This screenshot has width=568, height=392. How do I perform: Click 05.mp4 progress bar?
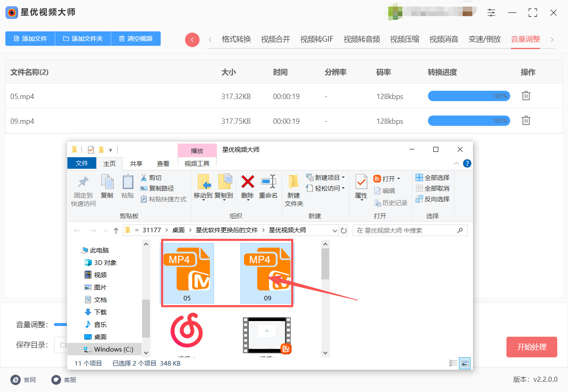(469, 96)
